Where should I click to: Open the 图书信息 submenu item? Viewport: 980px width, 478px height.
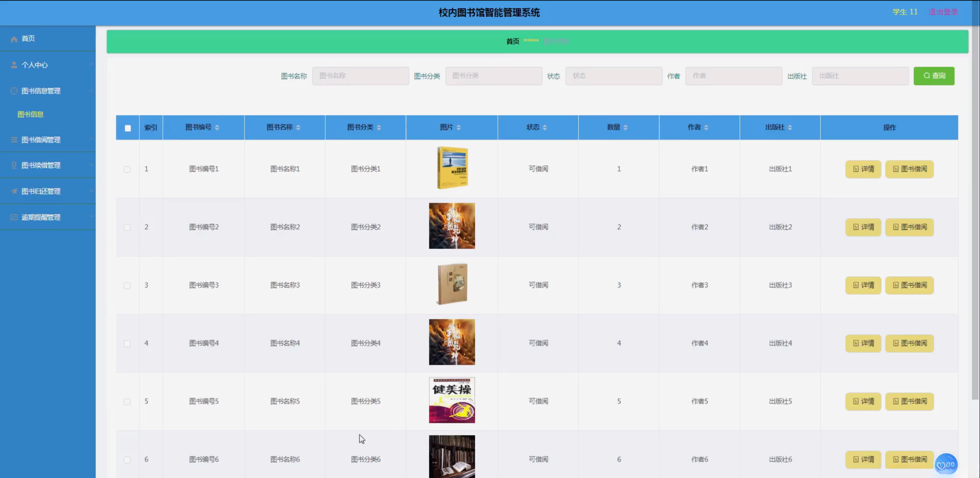coord(30,114)
